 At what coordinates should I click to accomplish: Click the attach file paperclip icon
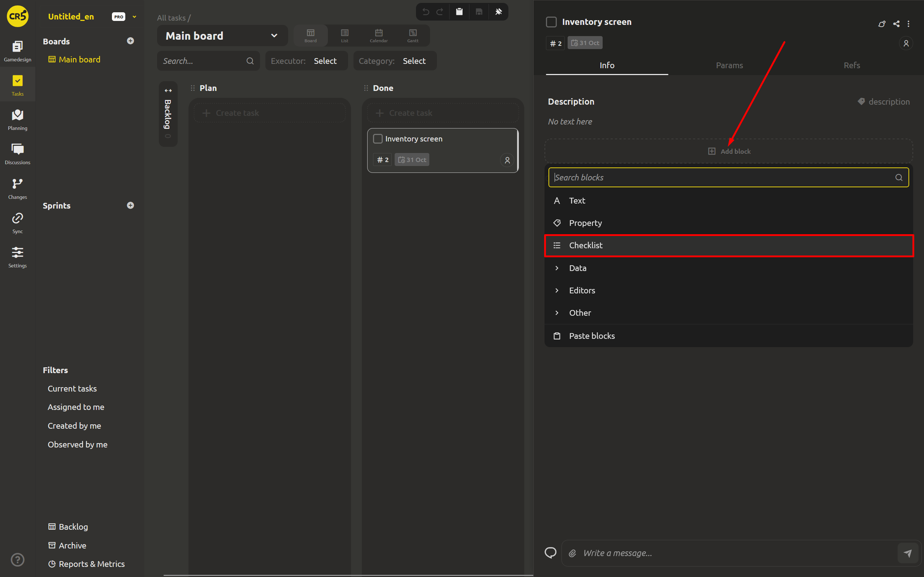tap(572, 553)
